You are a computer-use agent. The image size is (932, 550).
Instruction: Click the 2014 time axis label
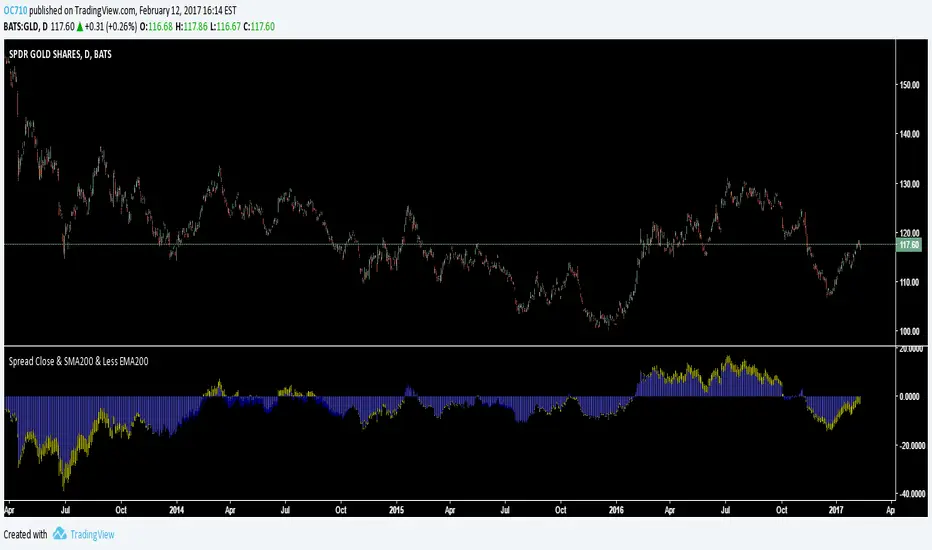(x=177, y=510)
